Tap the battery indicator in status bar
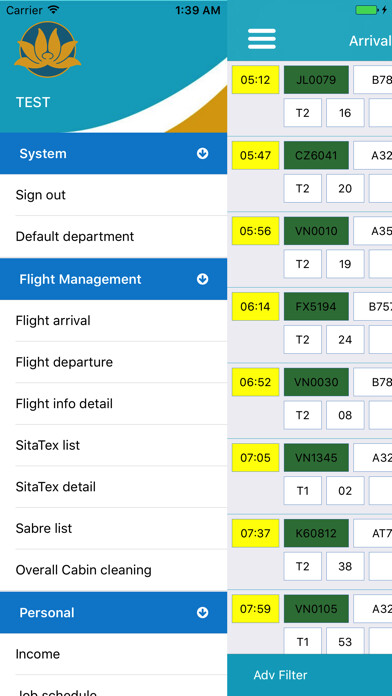This screenshot has height=696, width=392. pos(367,10)
